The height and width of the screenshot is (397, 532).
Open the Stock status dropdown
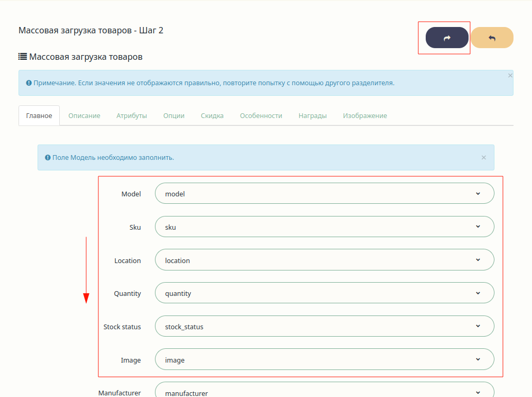pyautogui.click(x=324, y=326)
